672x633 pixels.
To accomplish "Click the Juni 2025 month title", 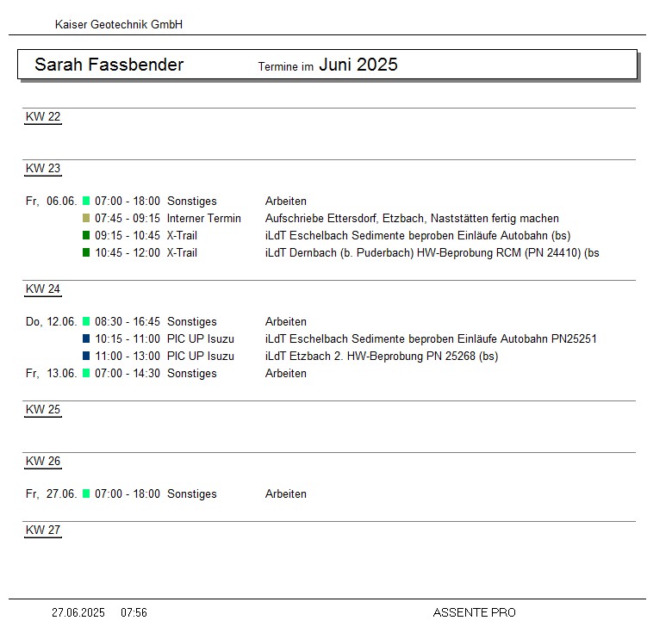I will 358,65.
